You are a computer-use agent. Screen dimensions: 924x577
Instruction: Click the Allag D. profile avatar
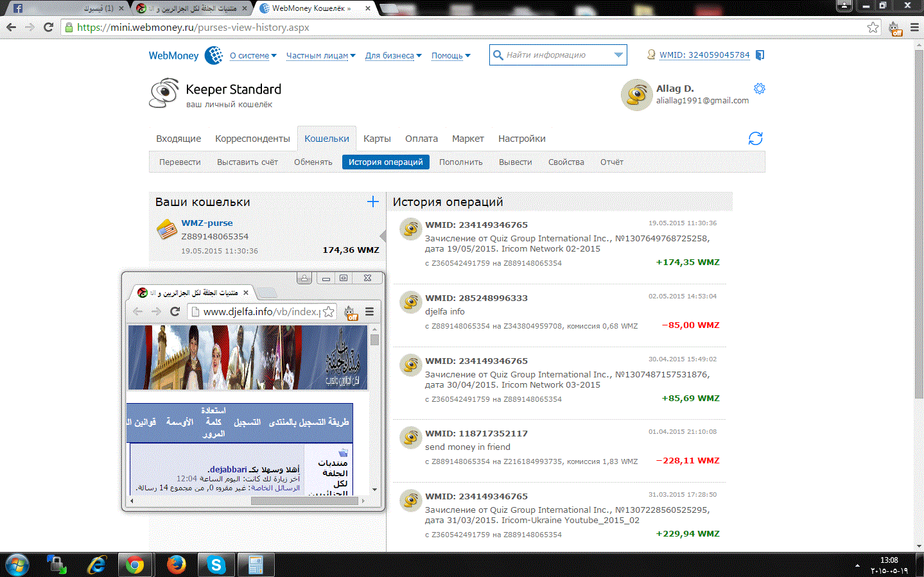pos(637,95)
